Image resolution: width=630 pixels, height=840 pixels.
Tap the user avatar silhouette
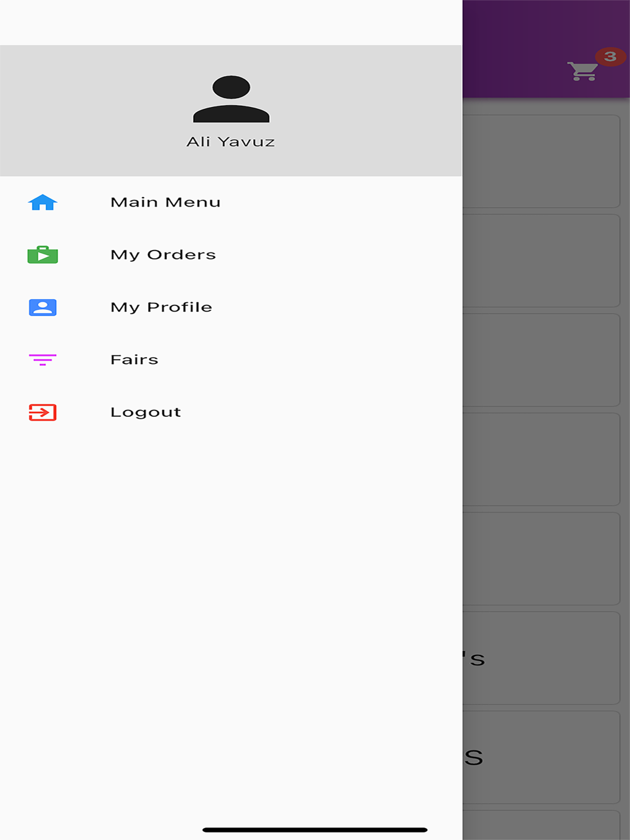pyautogui.click(x=231, y=99)
